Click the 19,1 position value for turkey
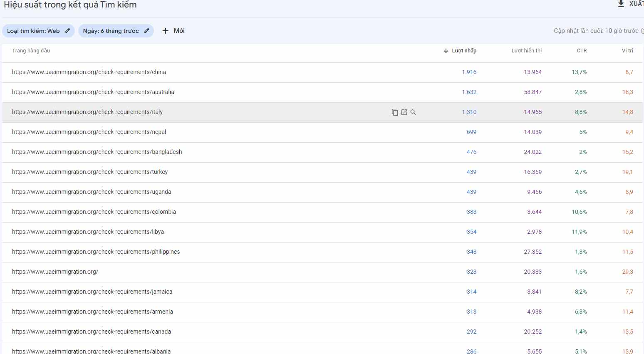 [628, 172]
